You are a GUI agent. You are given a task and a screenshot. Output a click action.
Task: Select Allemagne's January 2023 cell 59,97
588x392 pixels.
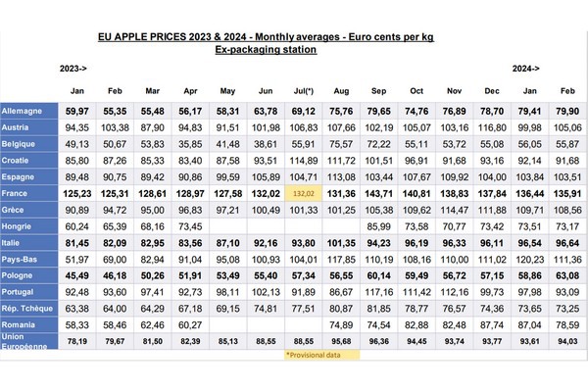[75, 110]
